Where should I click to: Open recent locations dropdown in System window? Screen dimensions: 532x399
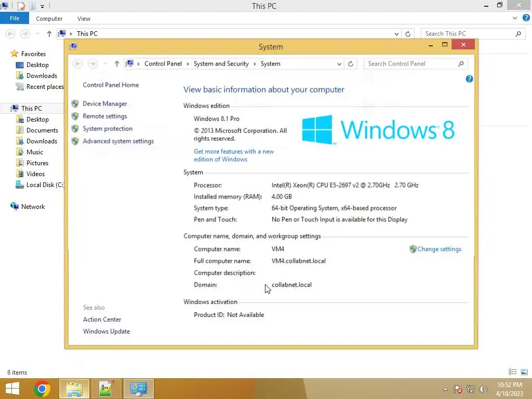tap(105, 64)
